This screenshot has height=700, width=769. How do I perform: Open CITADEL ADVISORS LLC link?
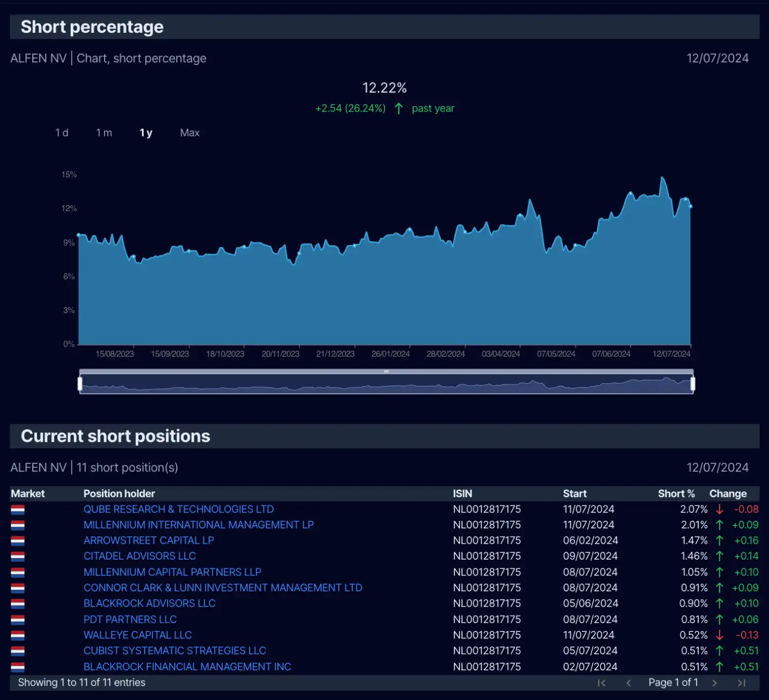tap(139, 556)
